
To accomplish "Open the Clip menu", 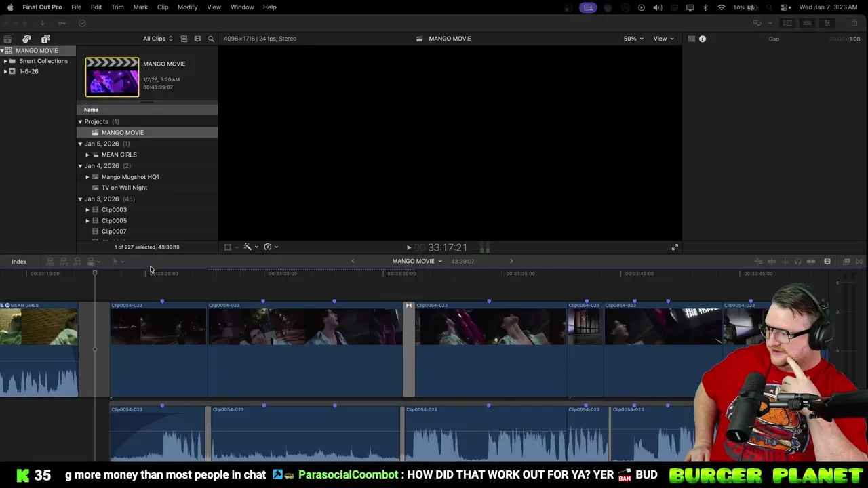I will point(163,7).
